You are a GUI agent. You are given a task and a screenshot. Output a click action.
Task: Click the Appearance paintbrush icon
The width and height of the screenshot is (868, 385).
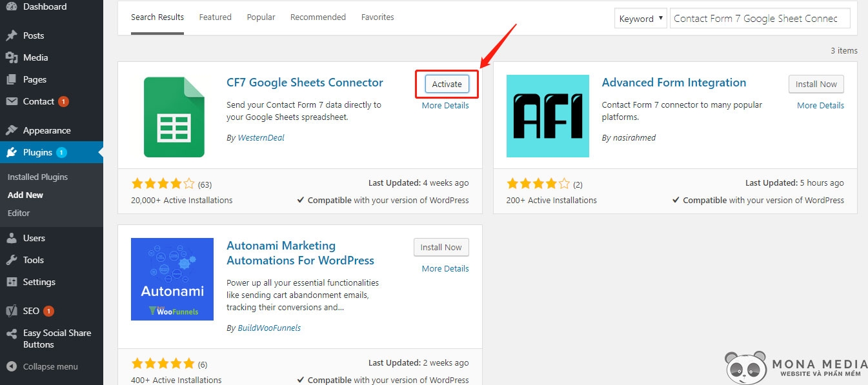point(12,130)
